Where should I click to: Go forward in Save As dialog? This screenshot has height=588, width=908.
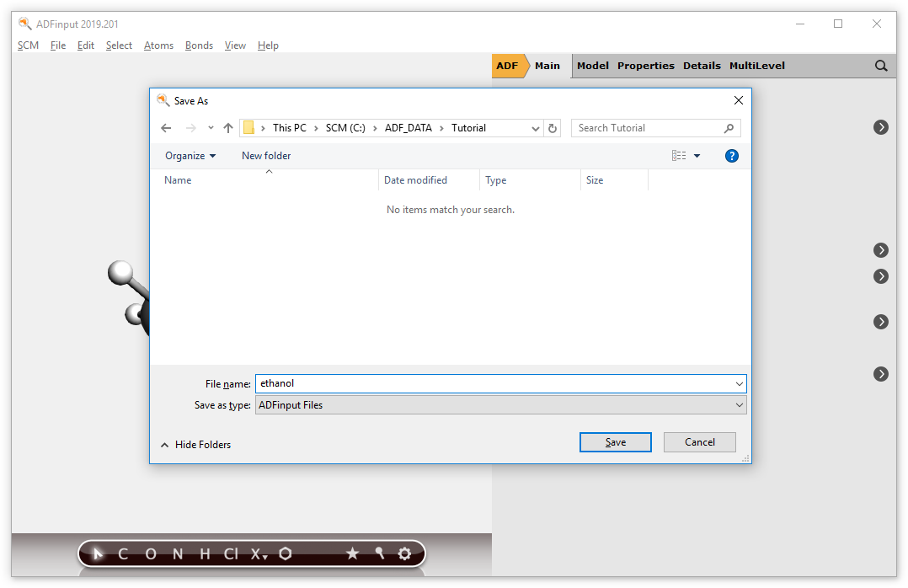coord(190,128)
